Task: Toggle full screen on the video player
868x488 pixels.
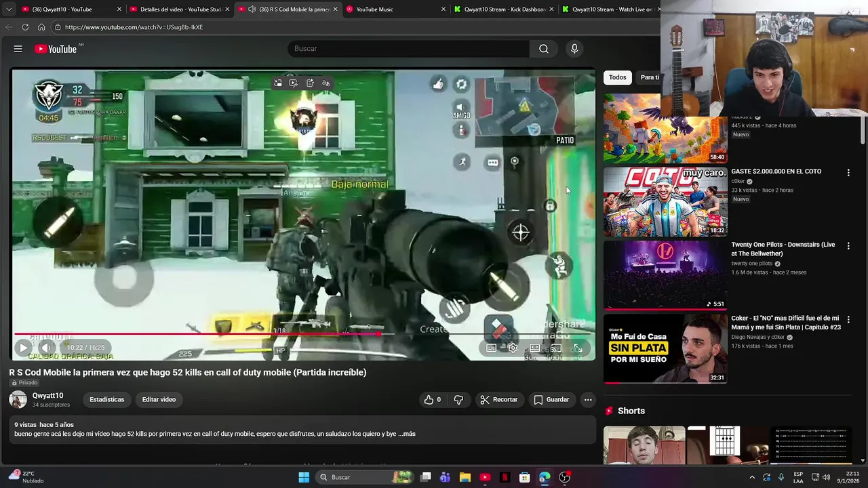Action: pos(578,348)
